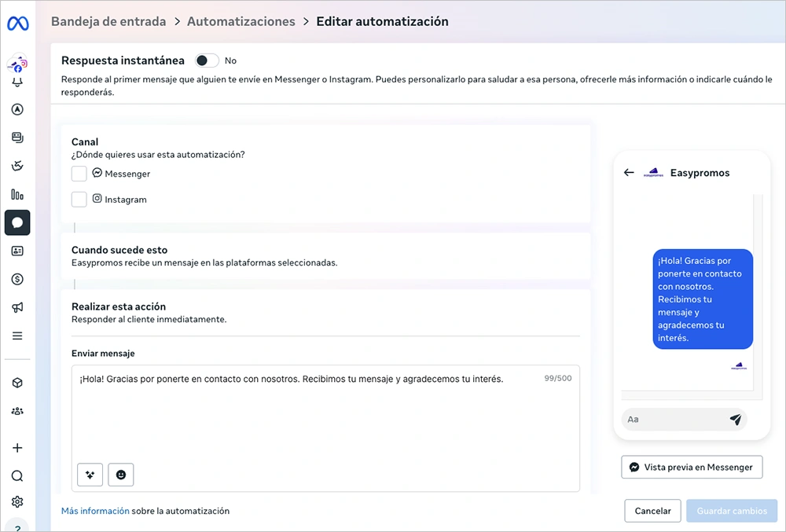Open the Monetization dollar icon
This screenshot has width=786, height=532.
tap(17, 279)
